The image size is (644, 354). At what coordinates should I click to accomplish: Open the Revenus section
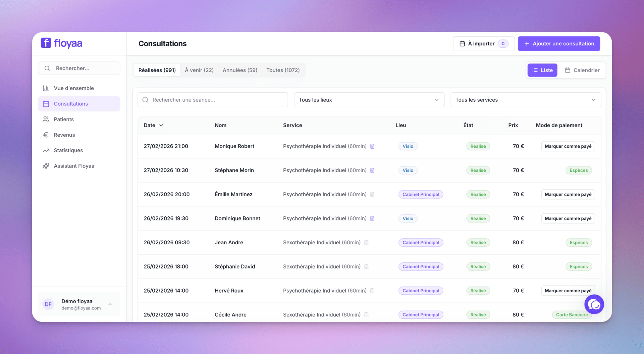(64, 135)
